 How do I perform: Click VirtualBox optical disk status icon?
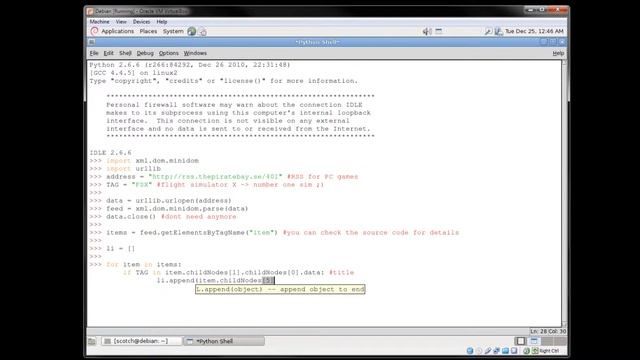(479, 351)
